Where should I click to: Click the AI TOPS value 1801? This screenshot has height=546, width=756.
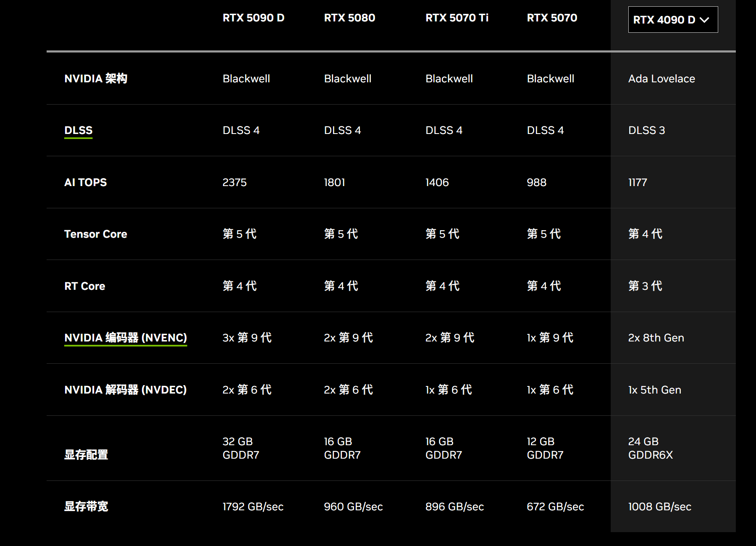tap(334, 182)
